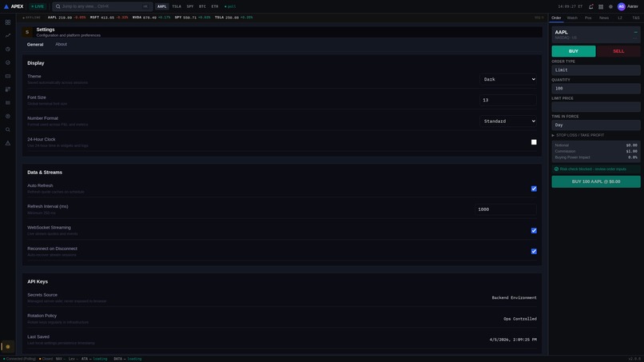Toggle the 24-Hour Clock checkbox
This screenshot has width=644, height=362.
tap(534, 142)
